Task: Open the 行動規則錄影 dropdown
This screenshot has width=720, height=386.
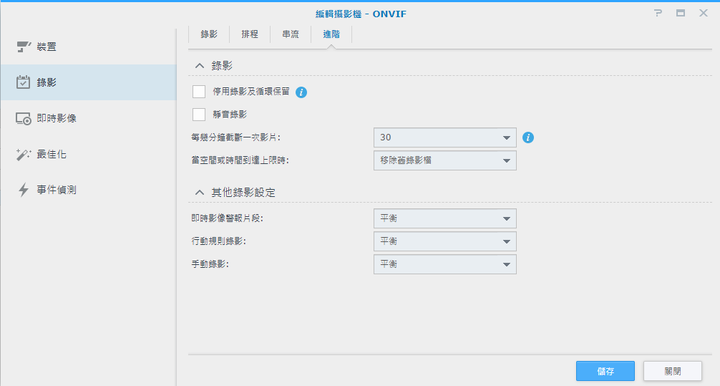Action: (445, 241)
